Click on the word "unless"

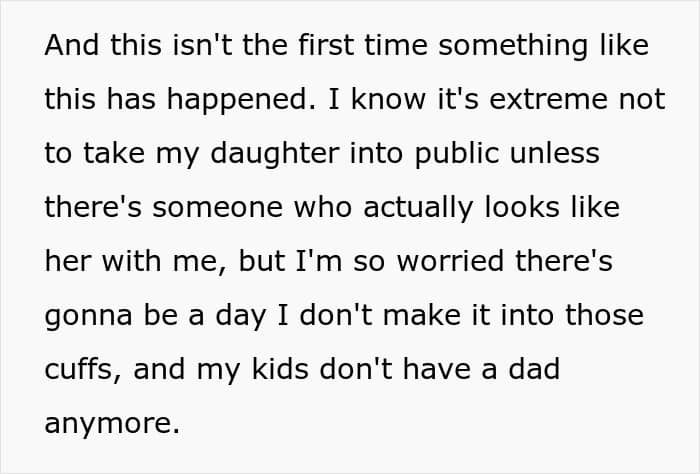click(554, 153)
